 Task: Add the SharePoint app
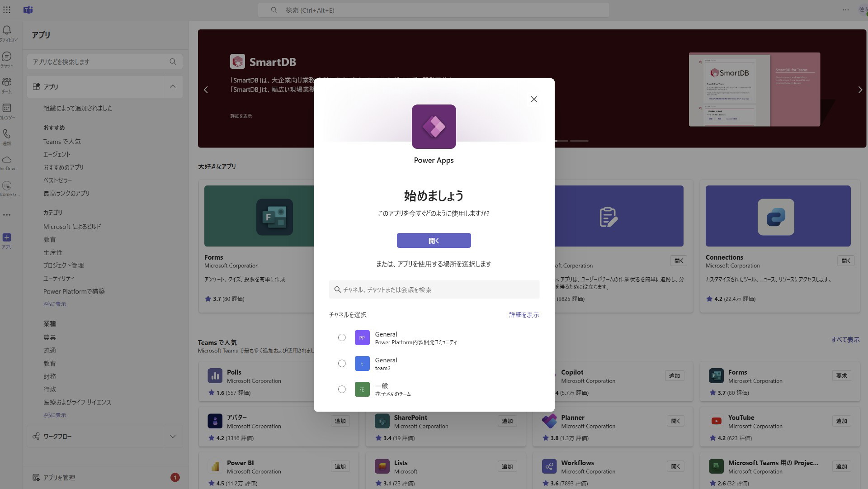point(507,421)
